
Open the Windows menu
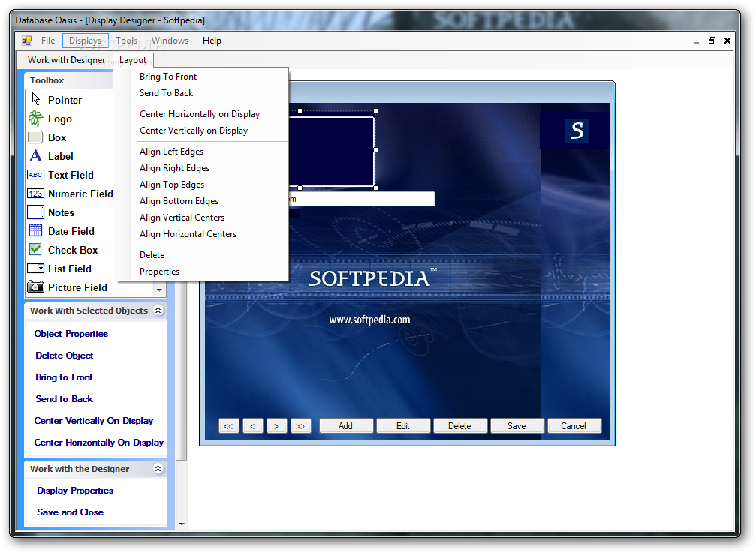point(170,41)
